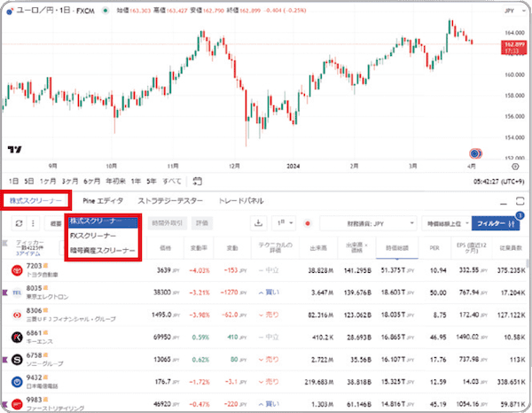Select the 3ヶ月 time range

click(x=70, y=181)
